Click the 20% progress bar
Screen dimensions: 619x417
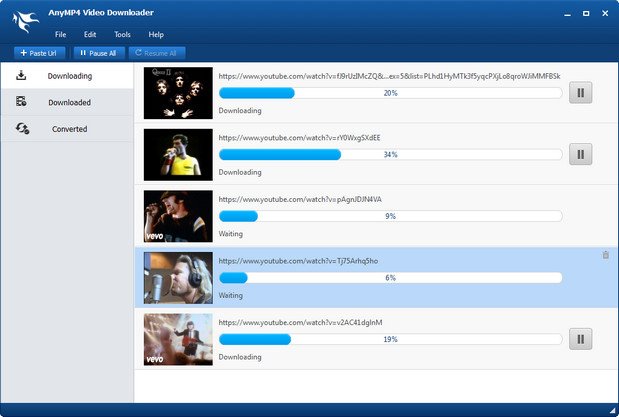(x=390, y=93)
